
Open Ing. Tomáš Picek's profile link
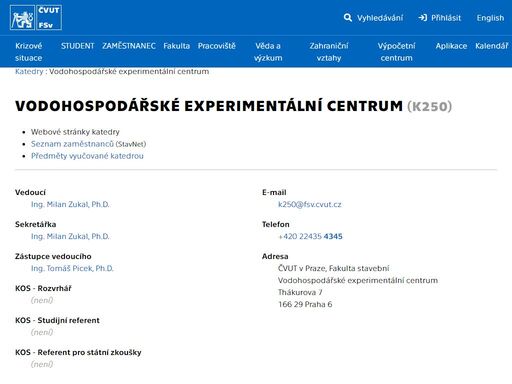[72, 268]
